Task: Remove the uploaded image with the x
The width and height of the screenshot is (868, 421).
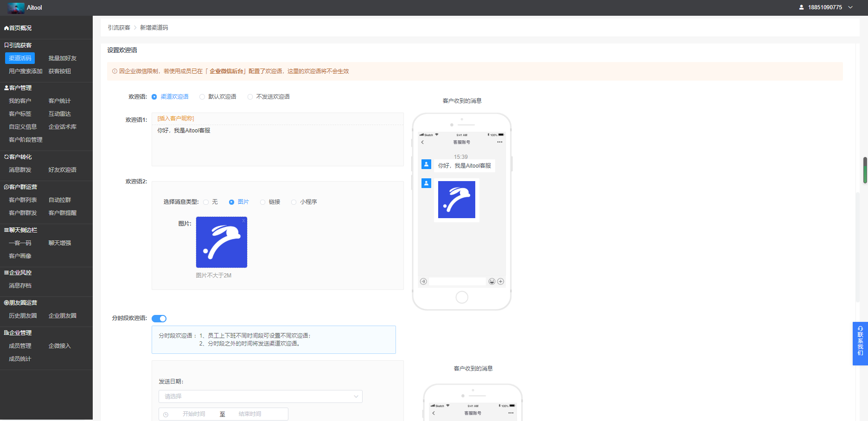Action: [243, 220]
